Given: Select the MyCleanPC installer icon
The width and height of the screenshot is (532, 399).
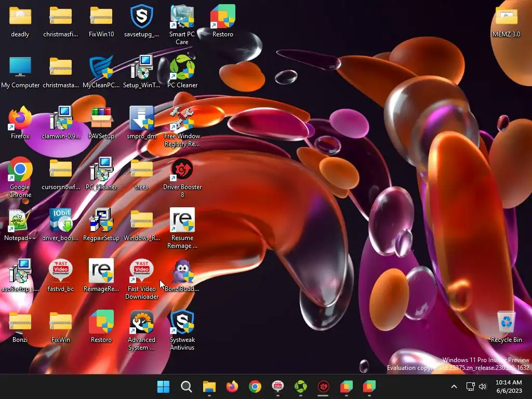Looking at the screenshot, I should tap(101, 67).
